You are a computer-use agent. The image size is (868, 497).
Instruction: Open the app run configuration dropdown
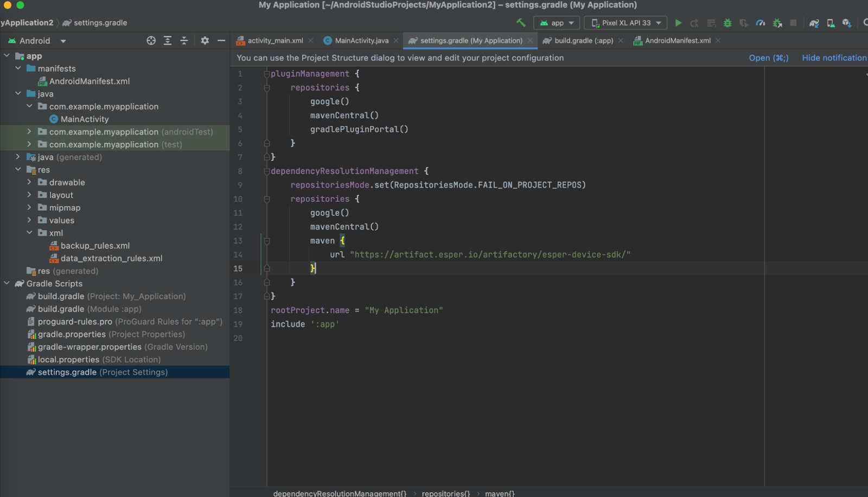[x=557, y=23]
